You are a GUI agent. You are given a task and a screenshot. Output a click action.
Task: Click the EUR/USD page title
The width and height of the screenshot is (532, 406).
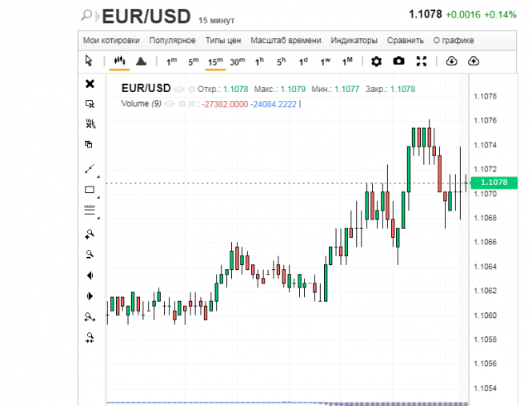point(146,16)
